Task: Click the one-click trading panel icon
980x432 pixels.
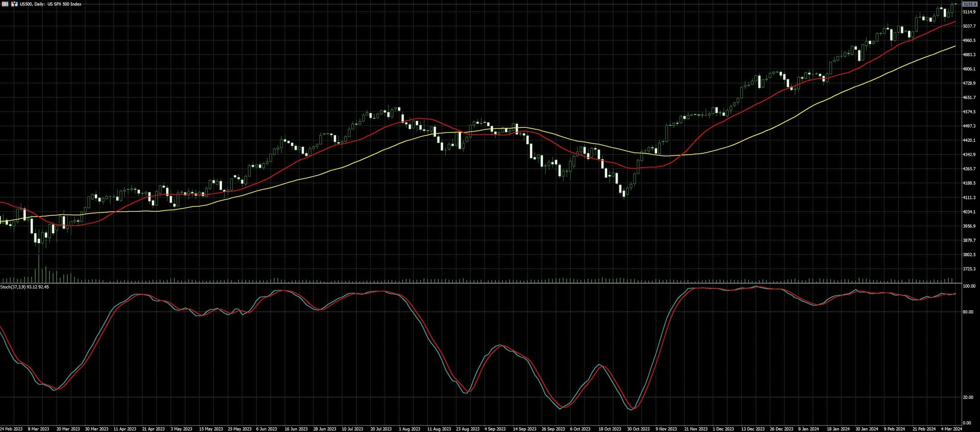Action: tap(14, 4)
